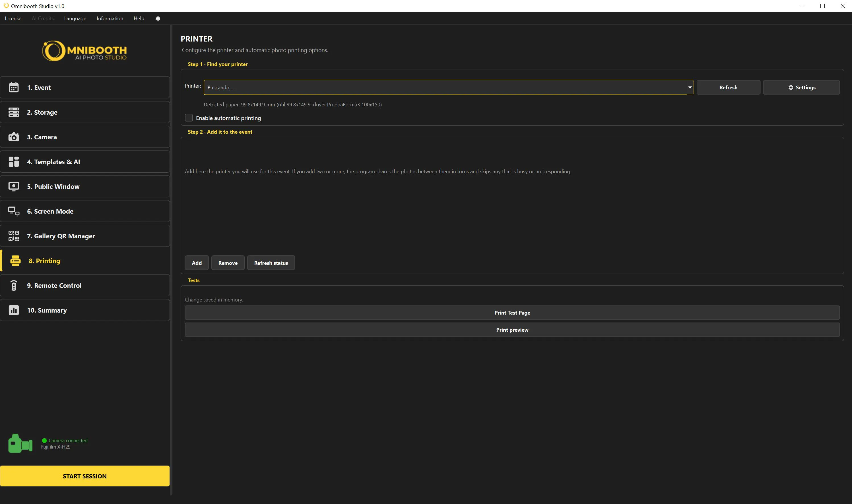Open the Summary chart icon
Viewport: 852px width, 504px height.
tap(14, 310)
